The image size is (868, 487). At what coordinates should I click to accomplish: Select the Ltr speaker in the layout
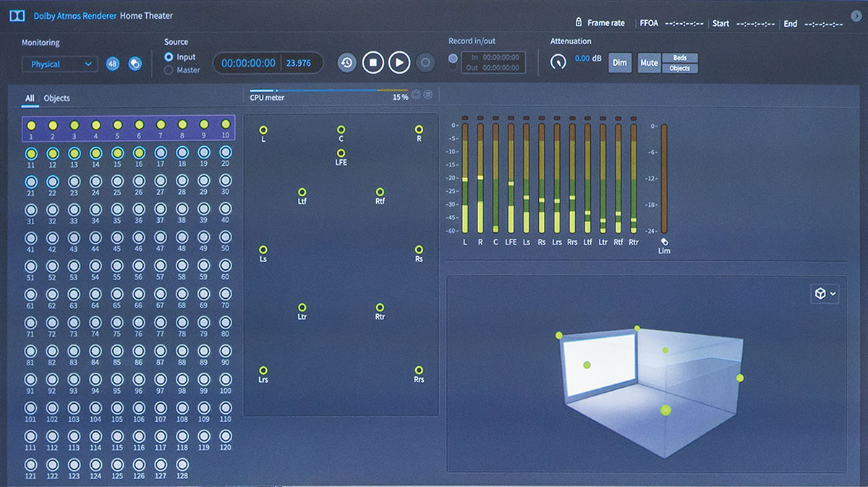[x=302, y=308]
